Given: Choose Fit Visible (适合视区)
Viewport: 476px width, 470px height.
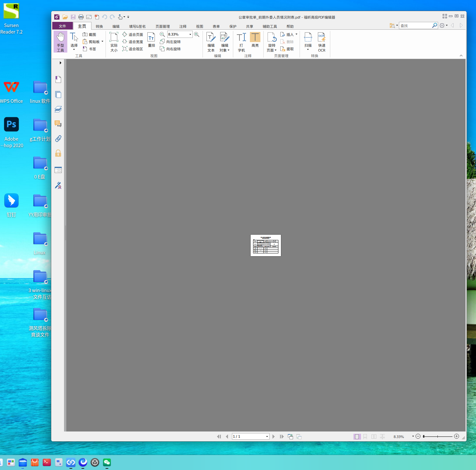Looking at the screenshot, I should point(133,49).
